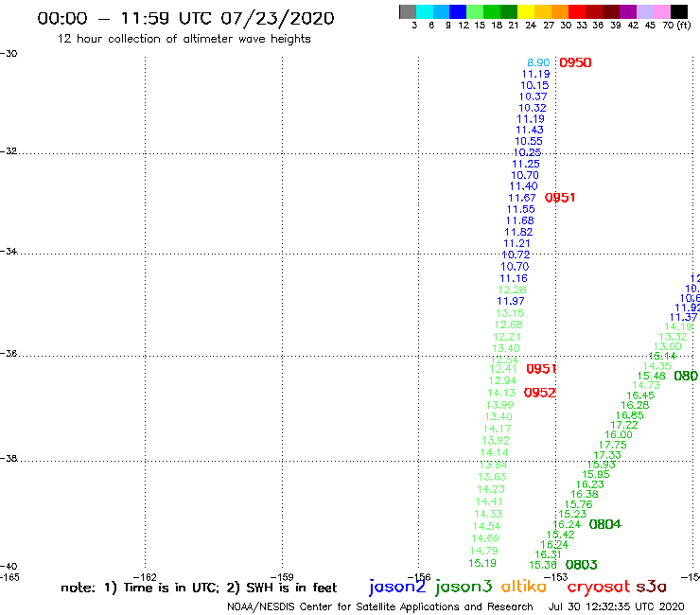The image size is (700, 615).
Task: Select the 0804 green time stamp
Action: (x=604, y=524)
